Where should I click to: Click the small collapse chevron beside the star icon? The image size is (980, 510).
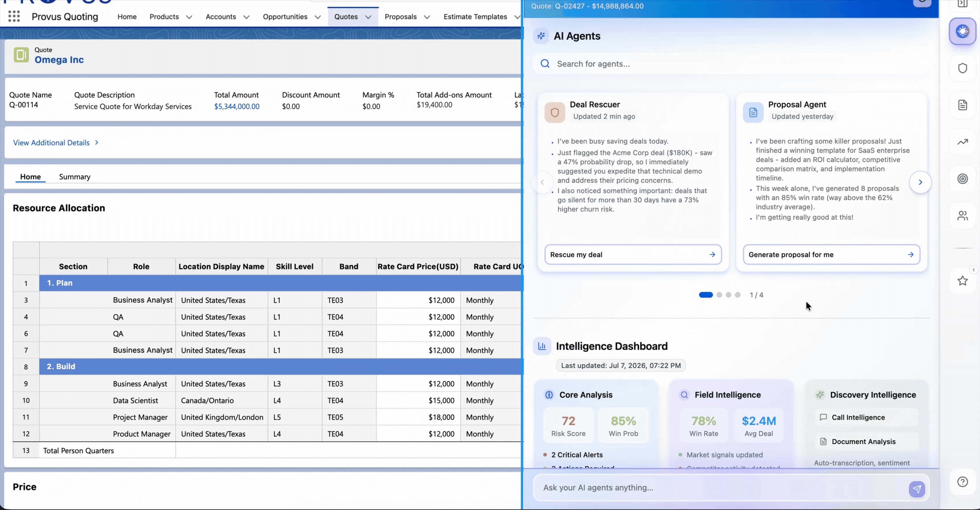[x=974, y=270]
